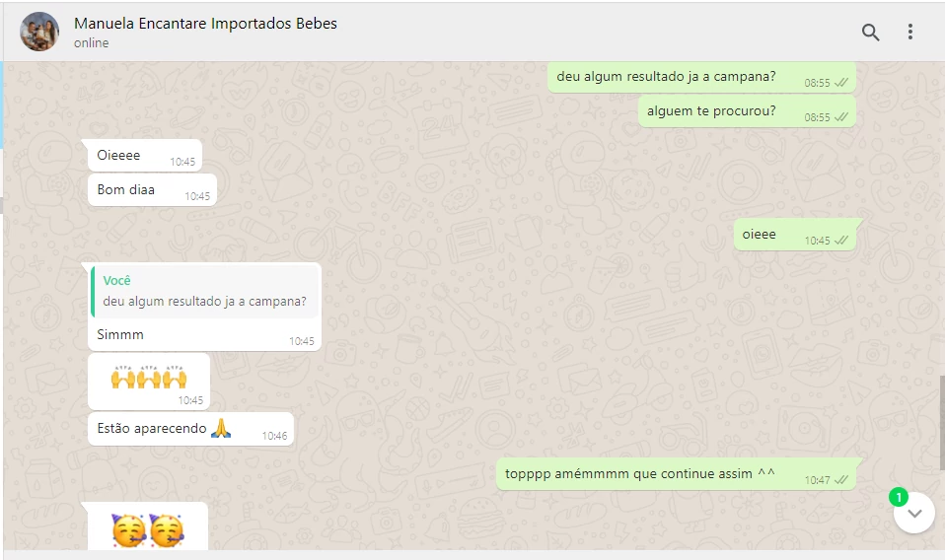
Task: Select the 'Bom diaa' message bubble
Action: 152,189
